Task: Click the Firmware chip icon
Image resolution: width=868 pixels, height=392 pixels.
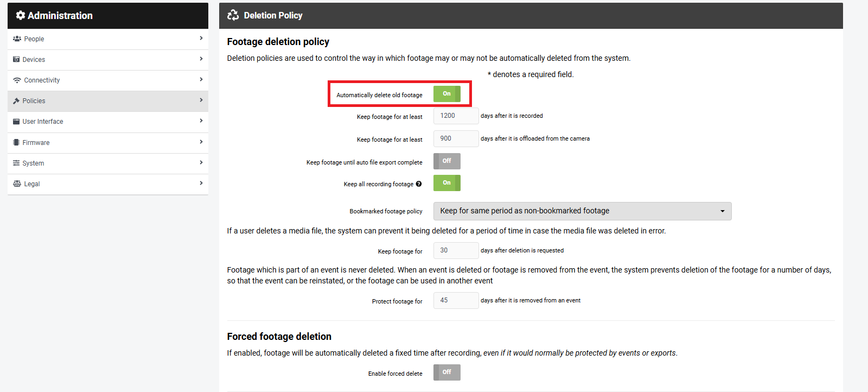Action: pyautogui.click(x=16, y=142)
